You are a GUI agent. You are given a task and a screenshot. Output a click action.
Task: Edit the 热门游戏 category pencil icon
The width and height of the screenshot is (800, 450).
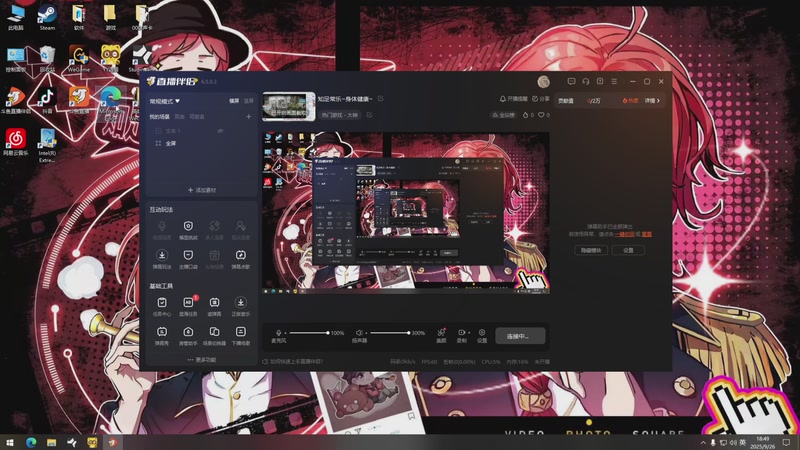369,115
